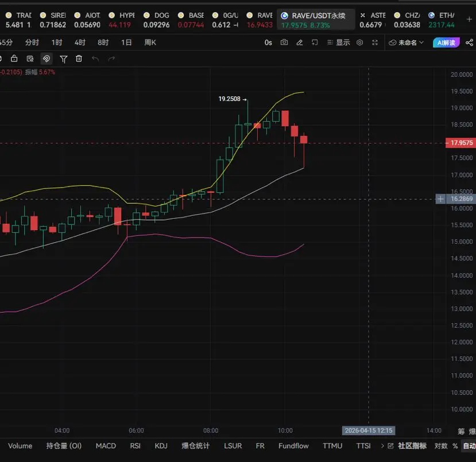The width and height of the screenshot is (476, 462).
Task: Toggle the LSUR indicator
Action: coord(233,445)
